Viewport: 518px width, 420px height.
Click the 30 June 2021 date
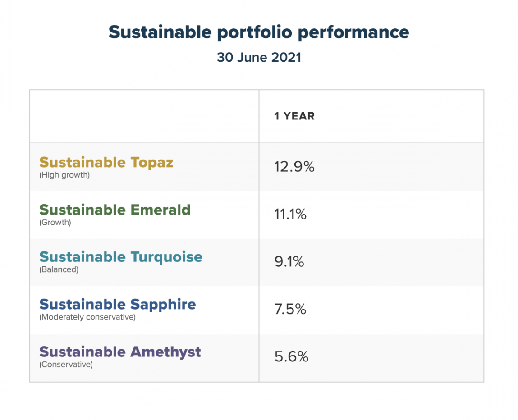(259, 58)
